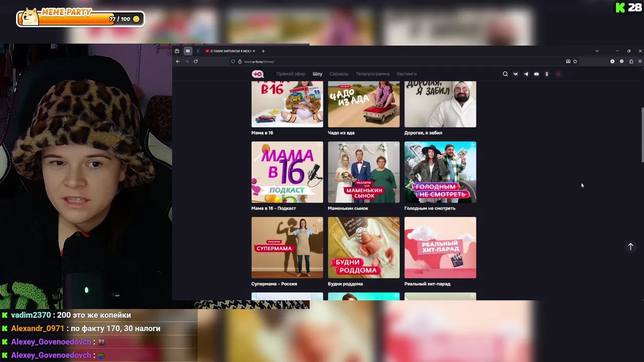Open the browser hamburger menu

pyautogui.click(x=640, y=61)
